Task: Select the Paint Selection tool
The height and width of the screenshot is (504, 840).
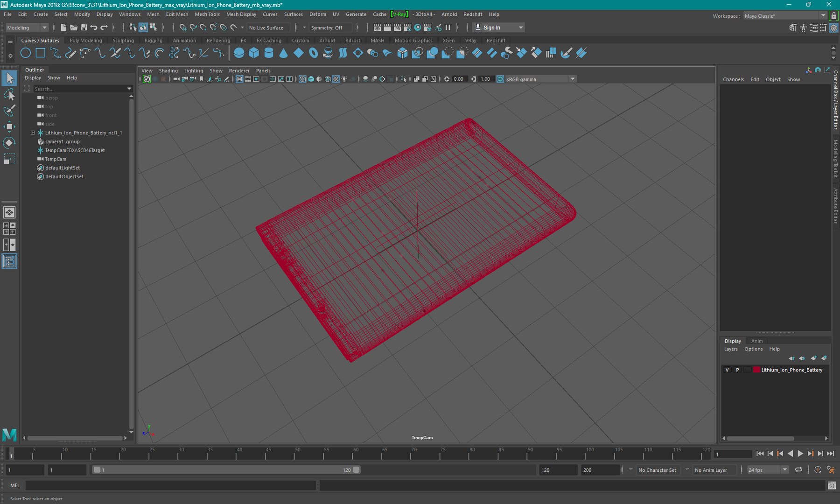Action: (9, 111)
